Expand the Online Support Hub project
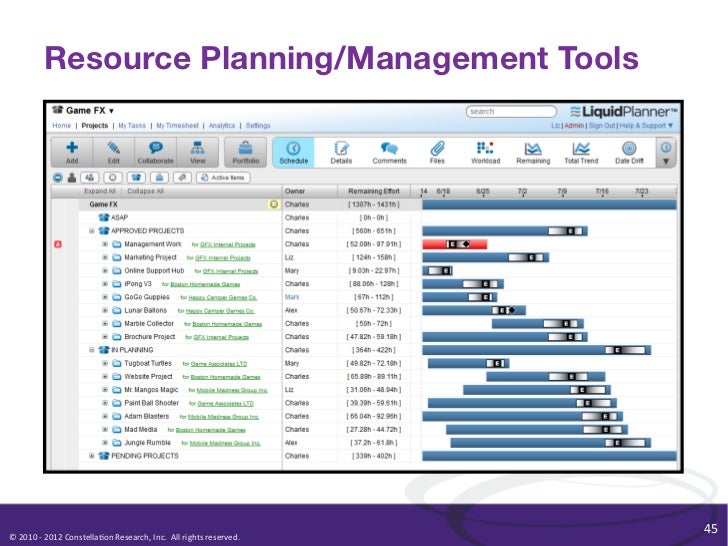The height and width of the screenshot is (546, 728). tap(105, 271)
